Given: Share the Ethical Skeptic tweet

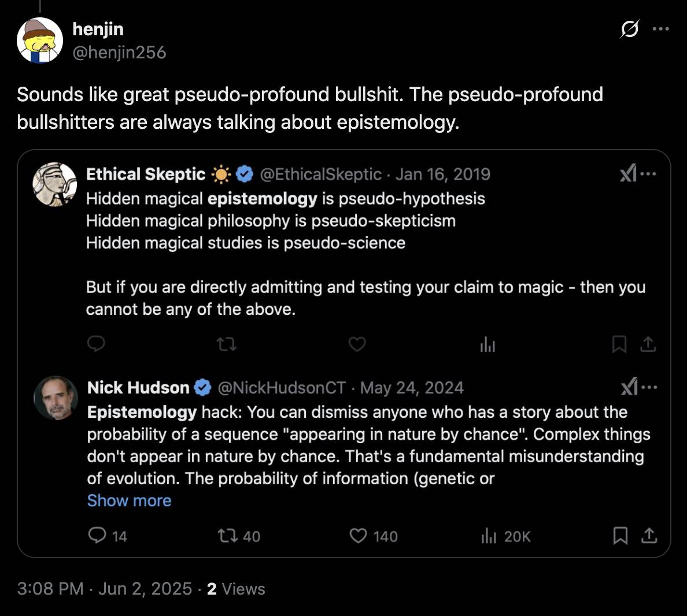Looking at the screenshot, I should [x=648, y=344].
